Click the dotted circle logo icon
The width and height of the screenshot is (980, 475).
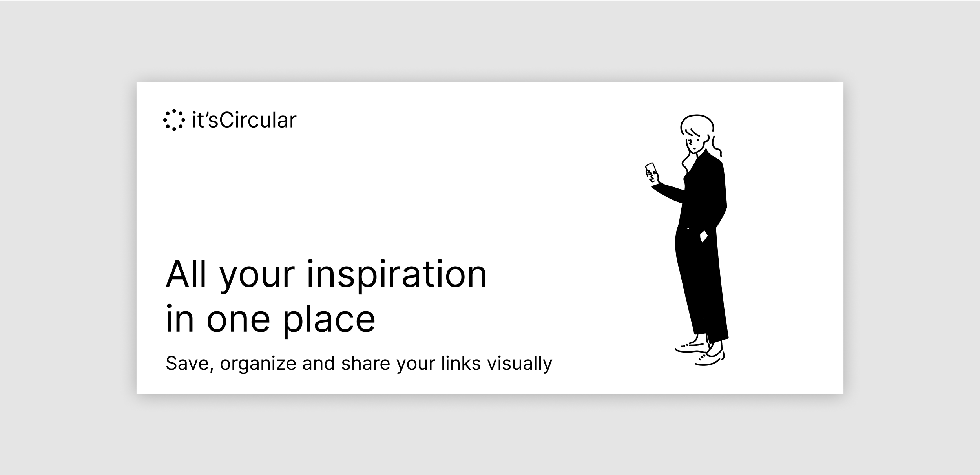coord(174,120)
